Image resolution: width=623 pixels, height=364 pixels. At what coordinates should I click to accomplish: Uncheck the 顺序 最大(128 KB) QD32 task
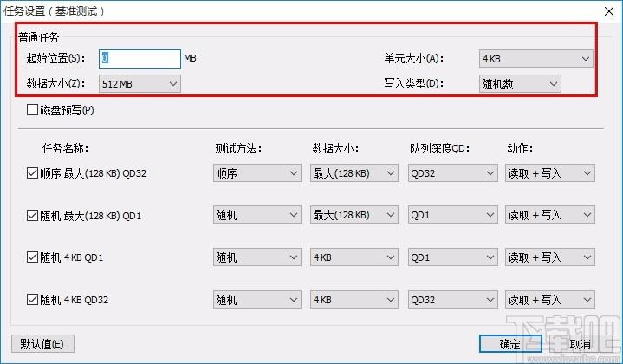tap(32, 172)
